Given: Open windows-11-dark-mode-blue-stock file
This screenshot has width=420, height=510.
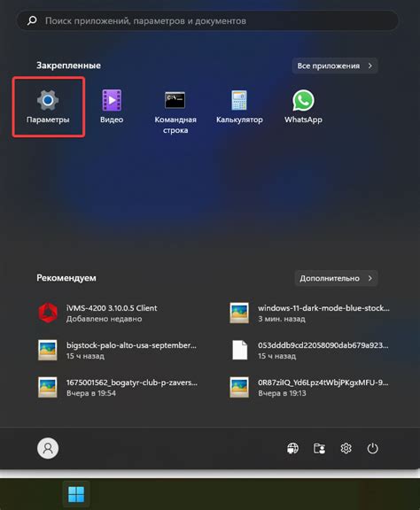Looking at the screenshot, I should click(309, 313).
